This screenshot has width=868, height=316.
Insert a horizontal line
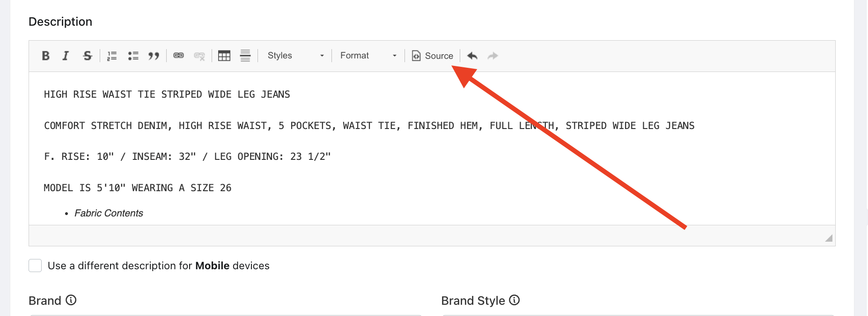point(245,56)
